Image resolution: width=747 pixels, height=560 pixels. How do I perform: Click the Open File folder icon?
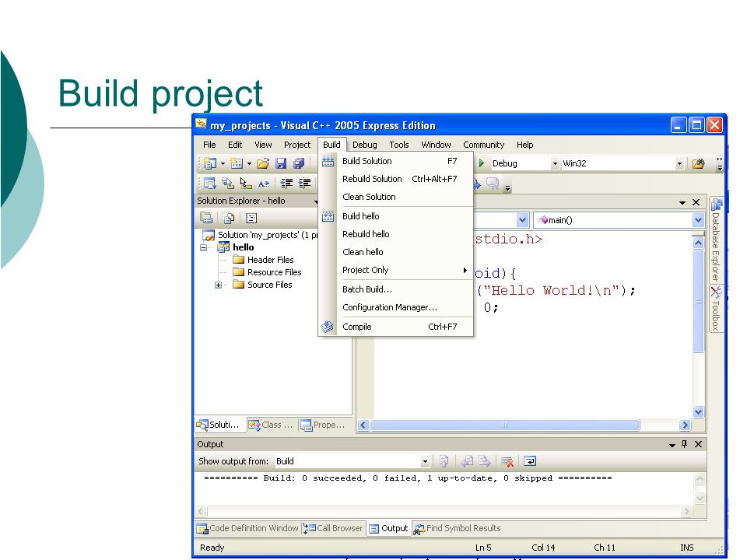[x=262, y=163]
